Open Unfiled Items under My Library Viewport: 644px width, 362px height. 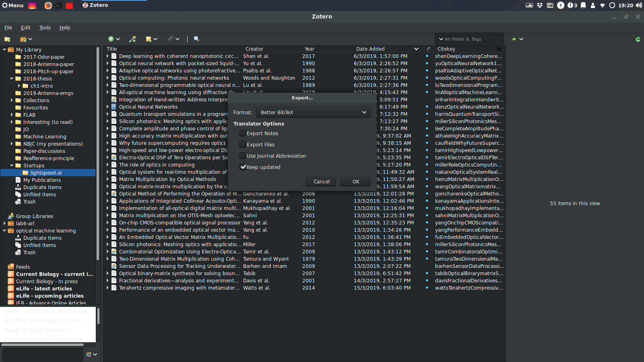(39, 195)
